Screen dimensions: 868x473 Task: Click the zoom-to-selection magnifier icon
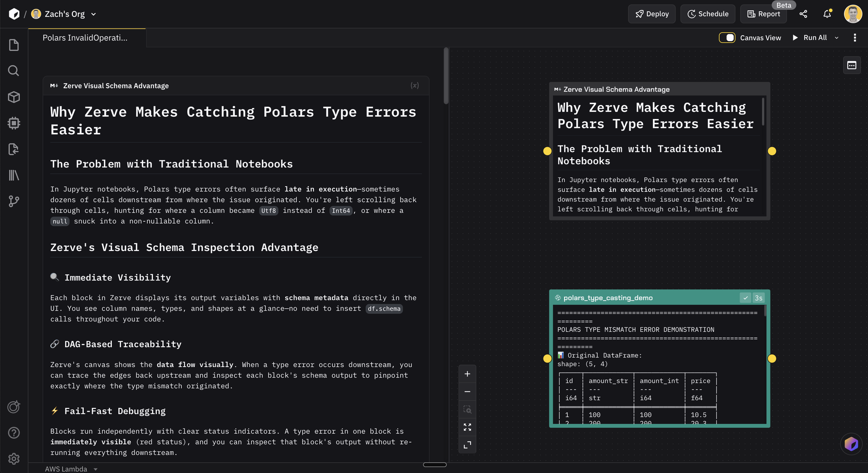[467, 410]
